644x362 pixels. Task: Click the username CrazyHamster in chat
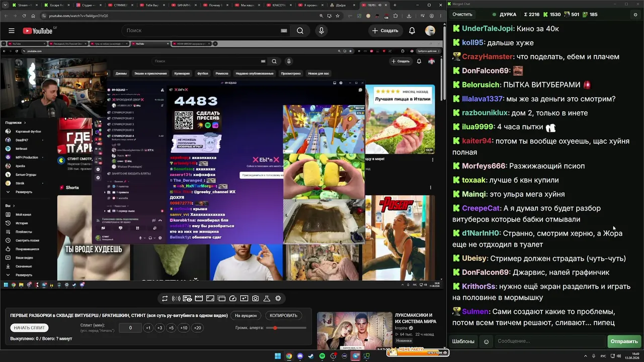point(487,57)
